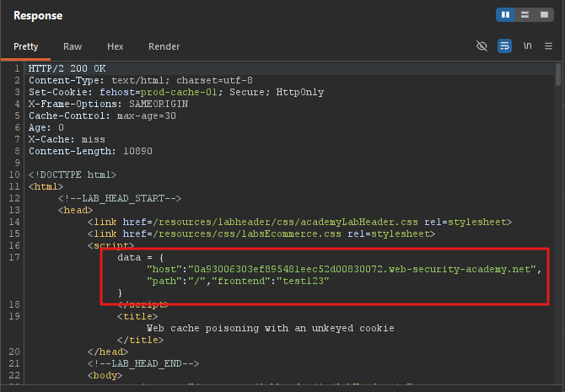The width and height of the screenshot is (565, 392).
Task: Click the host web-security-academy.net value
Action: [362, 269]
